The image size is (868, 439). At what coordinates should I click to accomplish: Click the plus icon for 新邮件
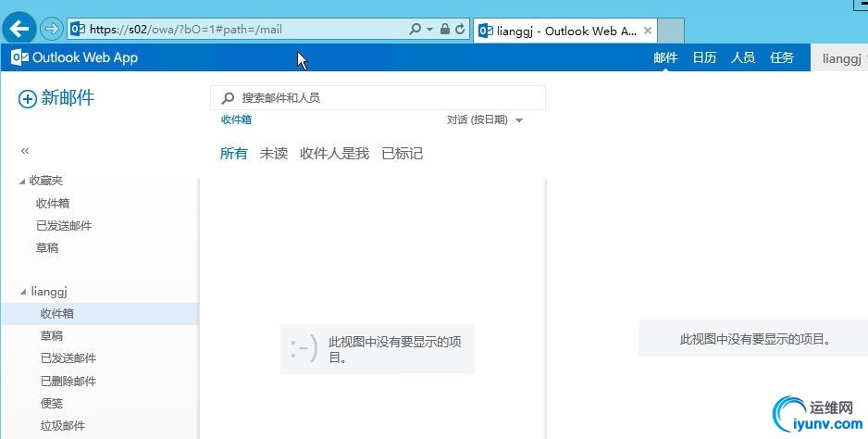tap(28, 99)
